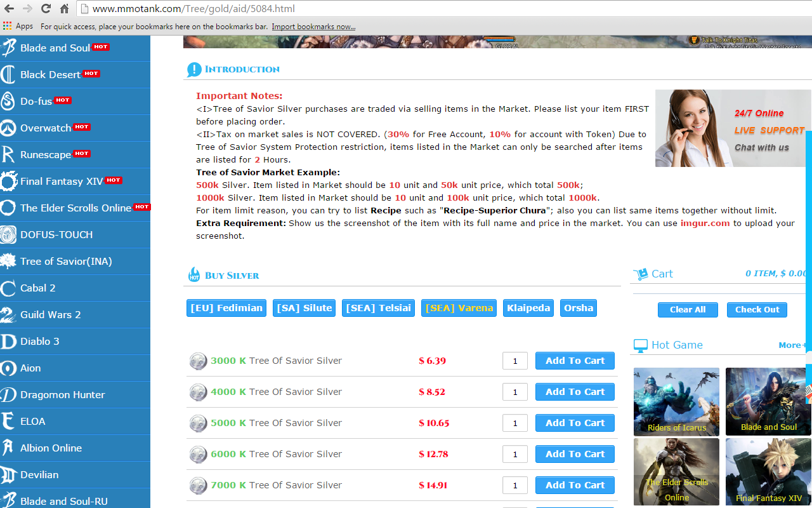
Task: Add 5000 K Silver to cart
Action: 575,423
